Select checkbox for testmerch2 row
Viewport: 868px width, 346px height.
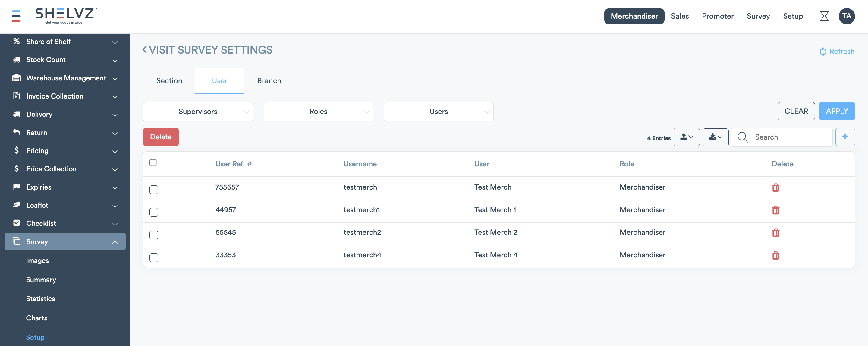click(154, 235)
